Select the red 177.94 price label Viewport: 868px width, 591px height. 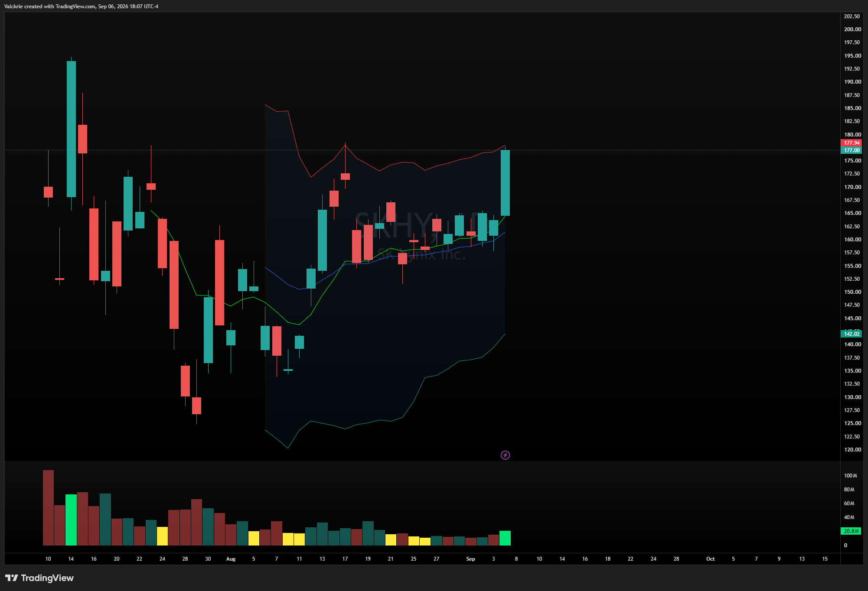coord(852,143)
